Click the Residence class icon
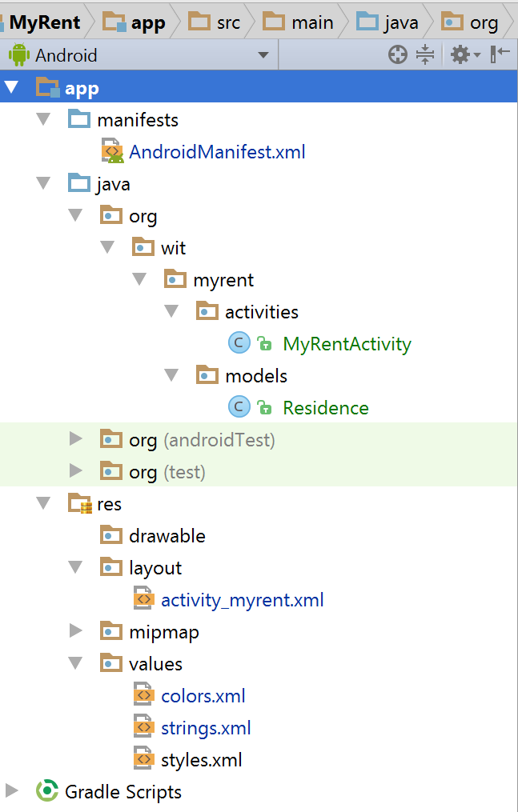This screenshot has width=518, height=812. pos(239,408)
